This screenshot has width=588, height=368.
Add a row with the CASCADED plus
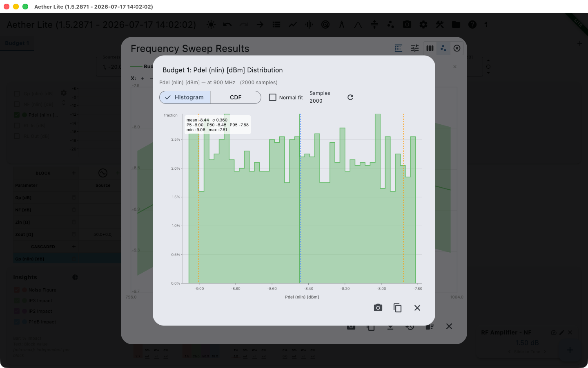click(x=74, y=247)
